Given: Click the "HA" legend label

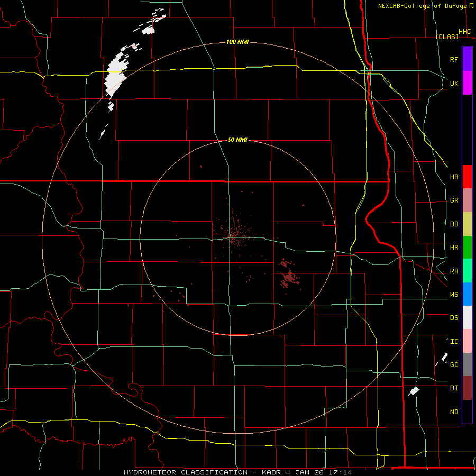Looking at the screenshot, I should 454,177.
